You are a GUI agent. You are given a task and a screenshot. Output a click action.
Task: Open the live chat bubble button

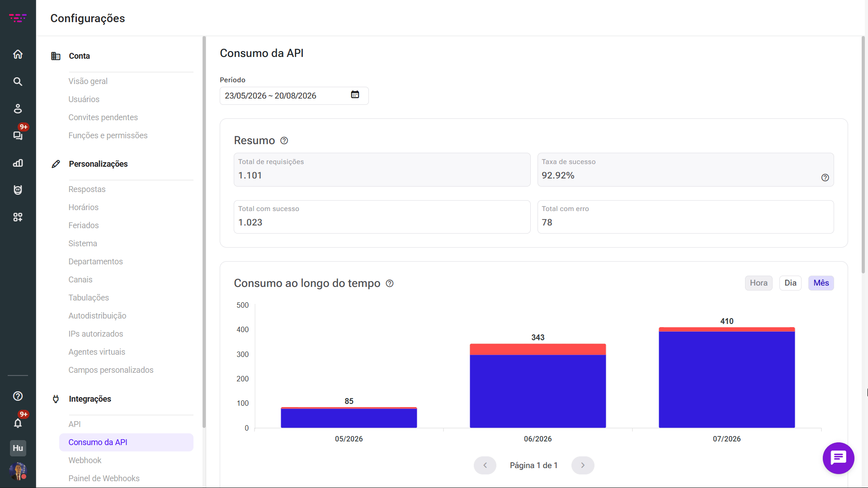coord(838,458)
